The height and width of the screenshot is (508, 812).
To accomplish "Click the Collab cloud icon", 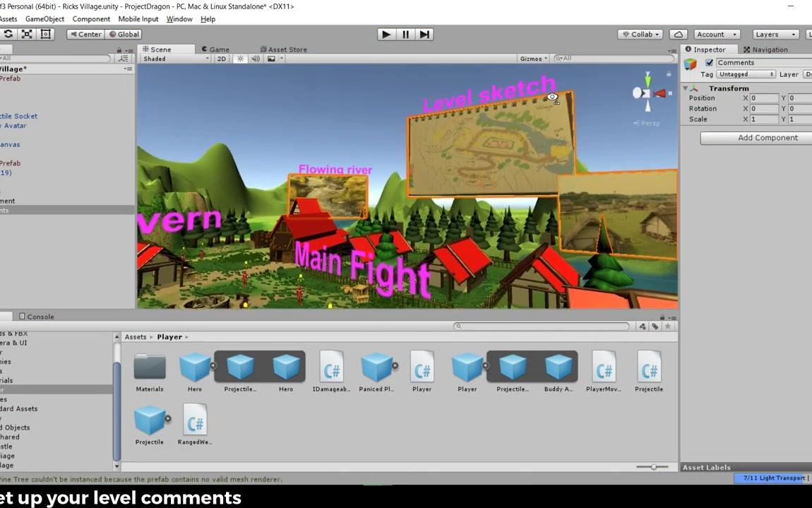I will [x=676, y=34].
